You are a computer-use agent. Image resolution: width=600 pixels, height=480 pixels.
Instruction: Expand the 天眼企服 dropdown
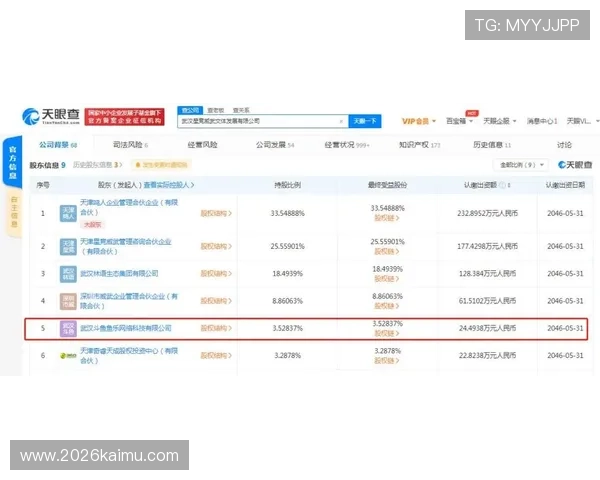pos(499,121)
